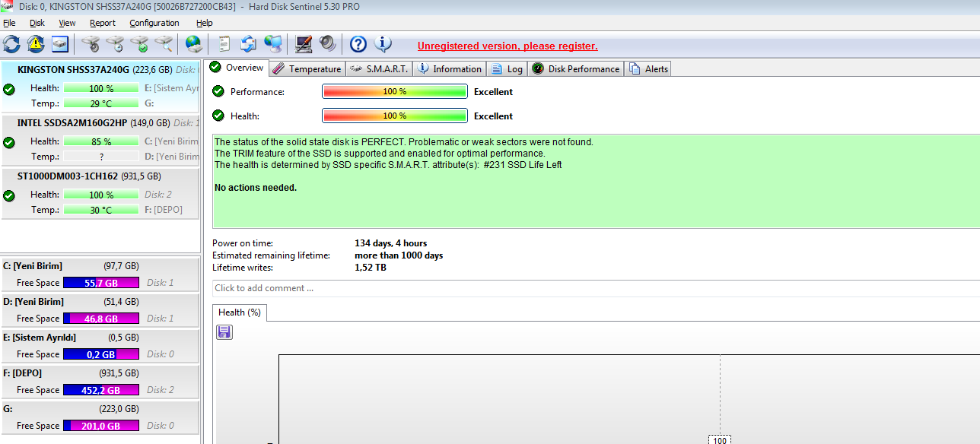
Task: Click the save floppy icon above health graph
Action: [224, 332]
